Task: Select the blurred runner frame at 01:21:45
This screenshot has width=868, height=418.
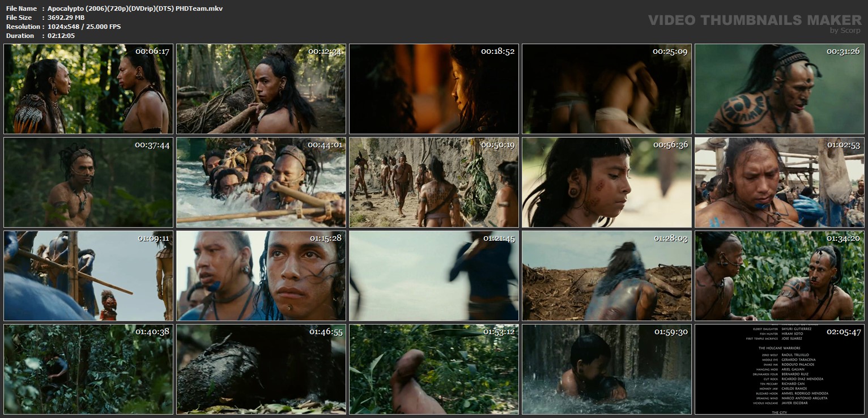Action: click(x=434, y=276)
